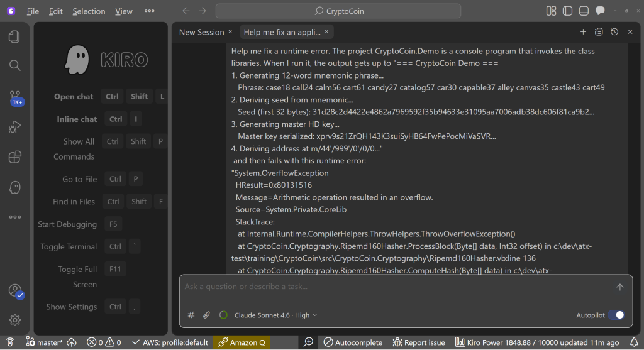The width and height of the screenshot is (644, 350).
Task: Click the Amazon Q status bar item
Action: pos(241,342)
